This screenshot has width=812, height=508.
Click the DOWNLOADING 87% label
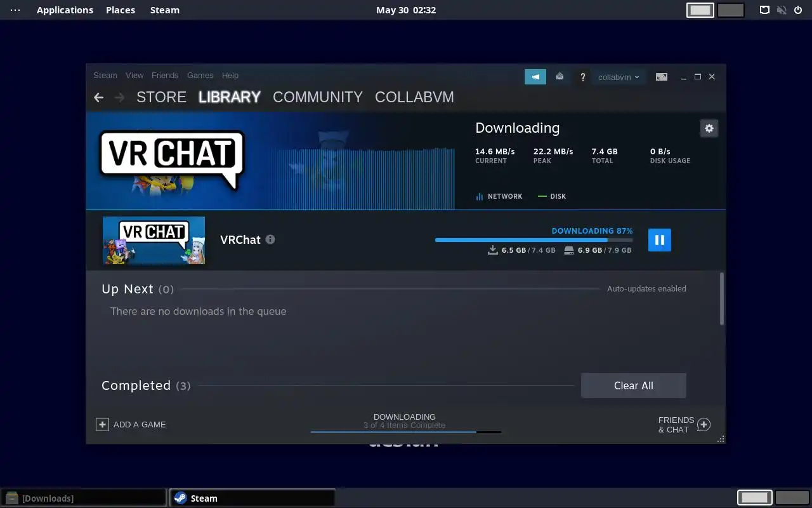coord(592,231)
